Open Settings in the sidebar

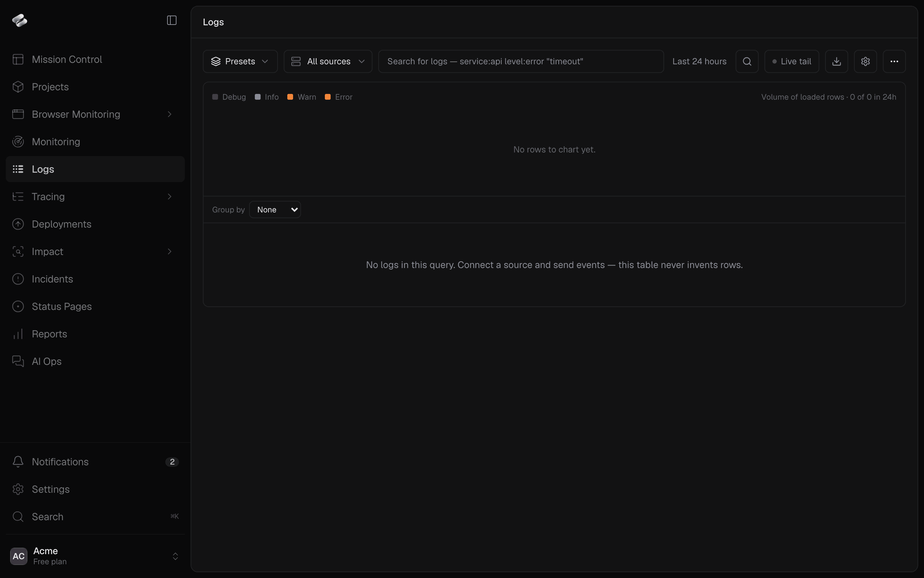(95, 489)
